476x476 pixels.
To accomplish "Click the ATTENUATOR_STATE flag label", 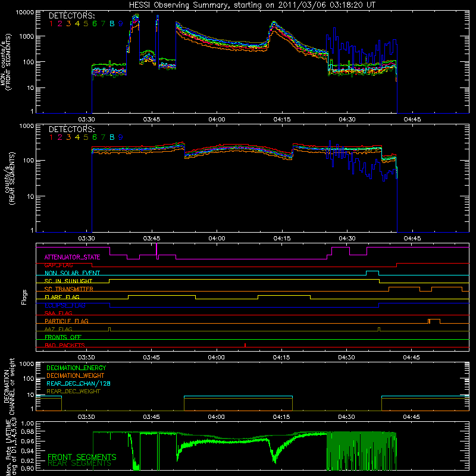I will [x=72, y=258].
